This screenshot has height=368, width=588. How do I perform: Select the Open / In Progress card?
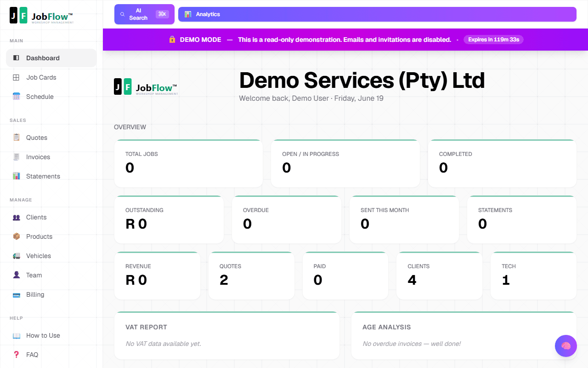tap(345, 163)
